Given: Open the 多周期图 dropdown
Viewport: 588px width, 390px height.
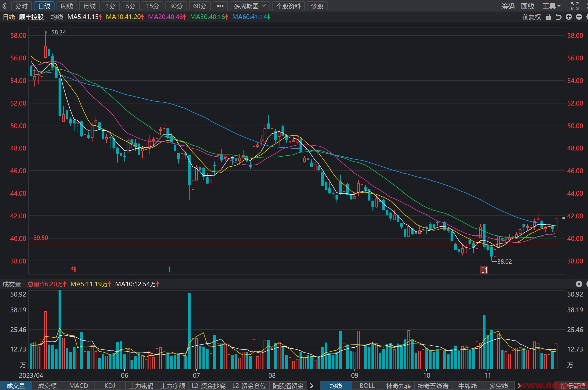Looking at the screenshot, I should click(x=250, y=6).
